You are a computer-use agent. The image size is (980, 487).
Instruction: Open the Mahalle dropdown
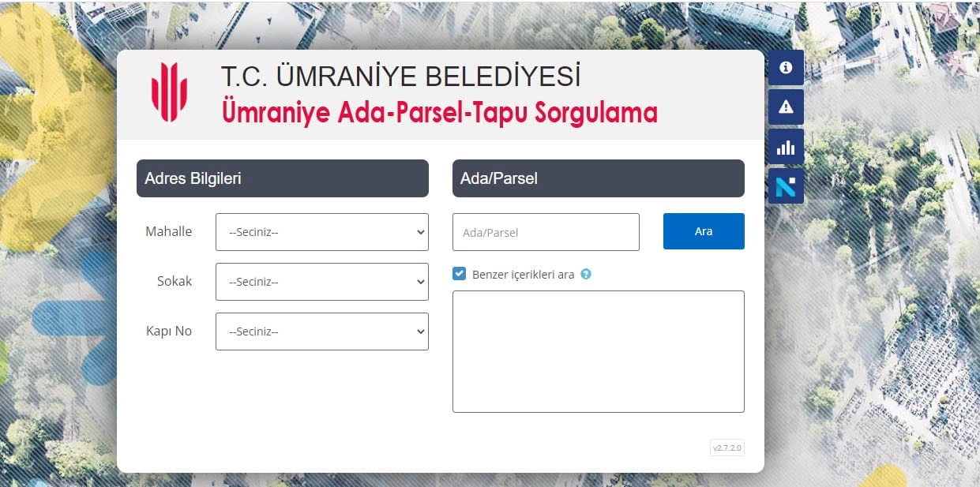click(x=321, y=232)
